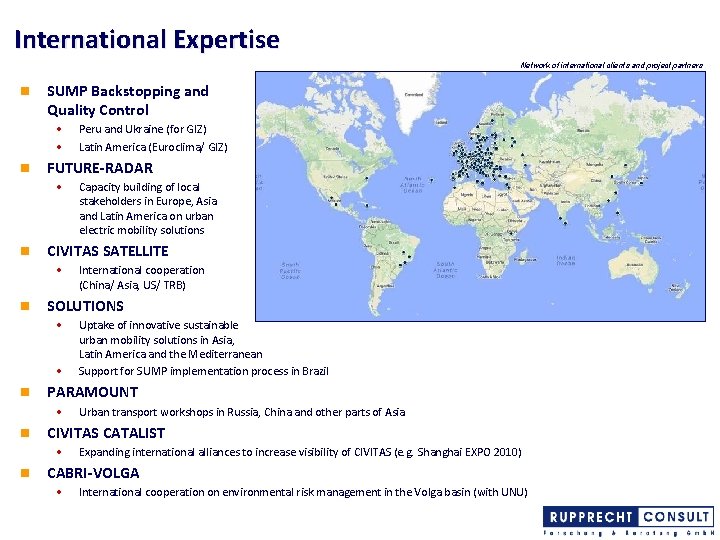Open the world map of project partners

[480, 196]
